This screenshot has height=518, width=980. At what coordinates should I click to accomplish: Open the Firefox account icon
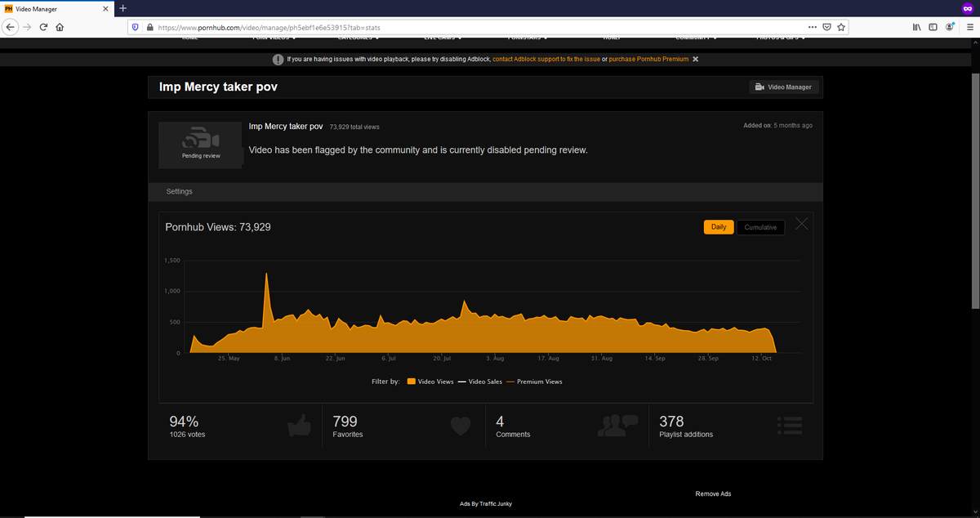tap(951, 27)
